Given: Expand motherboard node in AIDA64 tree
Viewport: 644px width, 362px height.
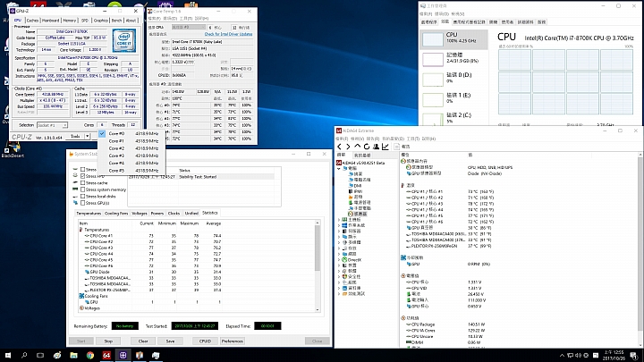Looking at the screenshot, I should [x=339, y=220].
